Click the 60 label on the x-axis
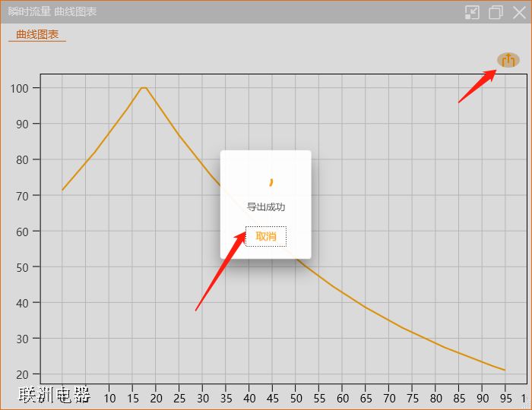 coord(343,398)
